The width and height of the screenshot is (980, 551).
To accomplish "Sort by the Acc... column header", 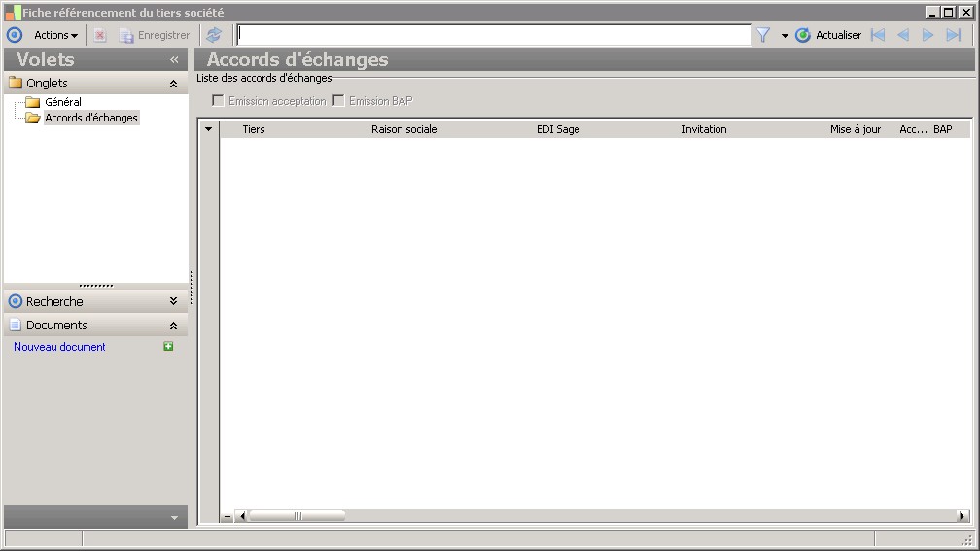I will coord(913,129).
